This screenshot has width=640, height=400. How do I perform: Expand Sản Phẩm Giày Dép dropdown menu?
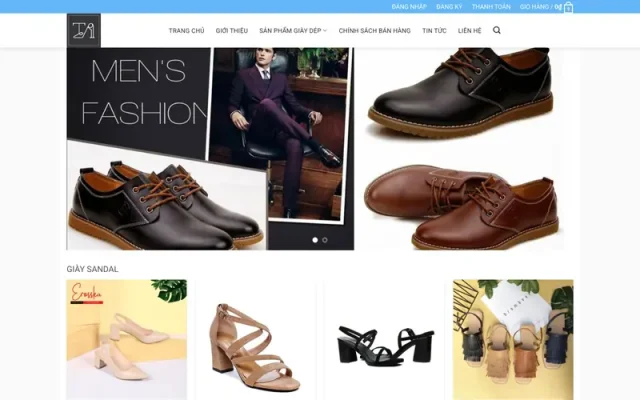pos(293,31)
